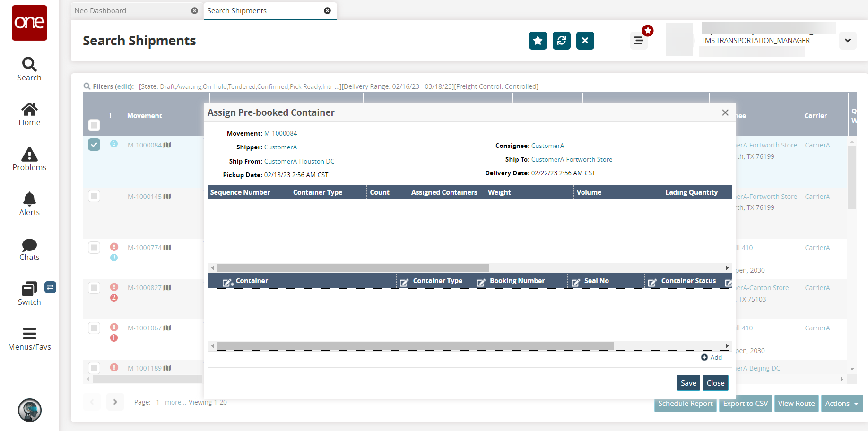Click the Close button in the dialog
The width and height of the screenshot is (868, 431).
point(716,383)
